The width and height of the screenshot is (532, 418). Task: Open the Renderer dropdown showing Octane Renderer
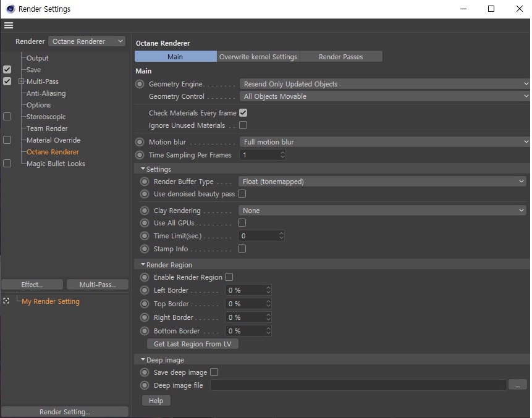[87, 41]
